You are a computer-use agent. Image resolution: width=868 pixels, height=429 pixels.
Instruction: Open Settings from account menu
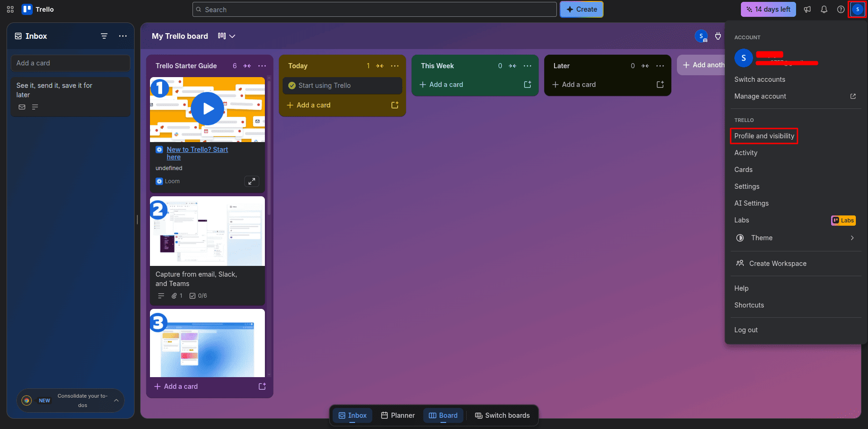(747, 186)
